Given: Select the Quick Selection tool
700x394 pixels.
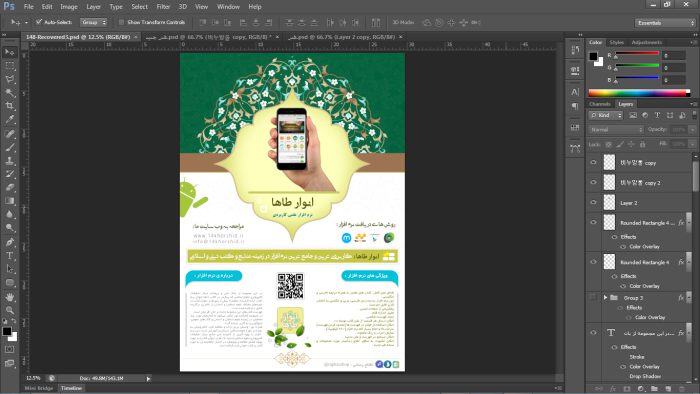Looking at the screenshot, I should click(9, 93).
